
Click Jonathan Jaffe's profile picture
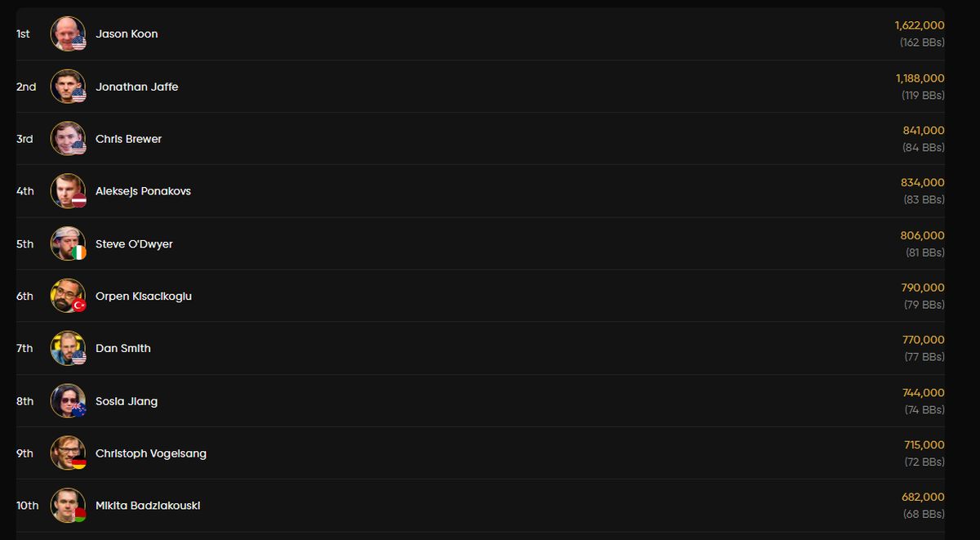[68, 87]
